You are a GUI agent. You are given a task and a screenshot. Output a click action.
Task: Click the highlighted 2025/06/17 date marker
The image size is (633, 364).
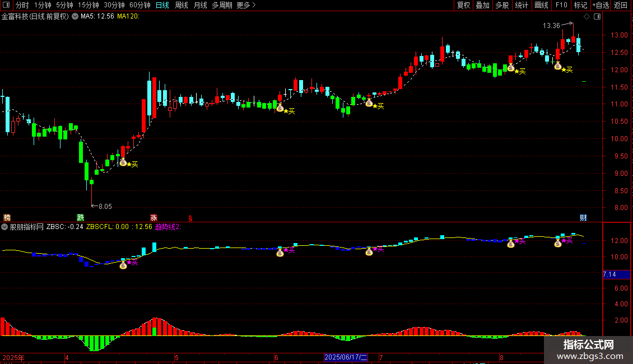pyautogui.click(x=346, y=357)
